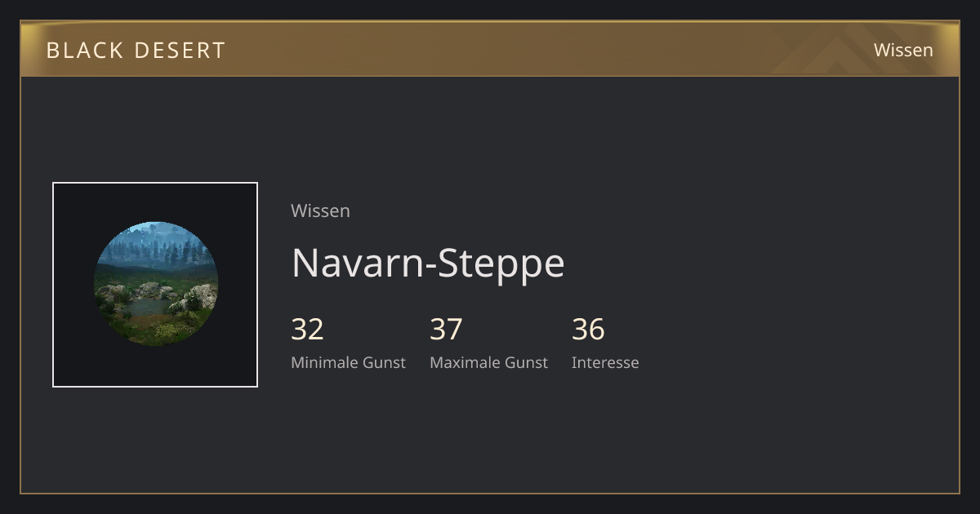Click the white boulders in the thumbnail
Screen dimensions: 980x514
coord(150,290)
